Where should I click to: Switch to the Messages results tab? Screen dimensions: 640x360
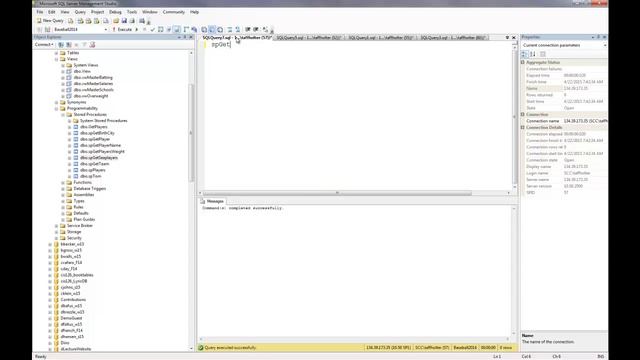tap(212, 201)
